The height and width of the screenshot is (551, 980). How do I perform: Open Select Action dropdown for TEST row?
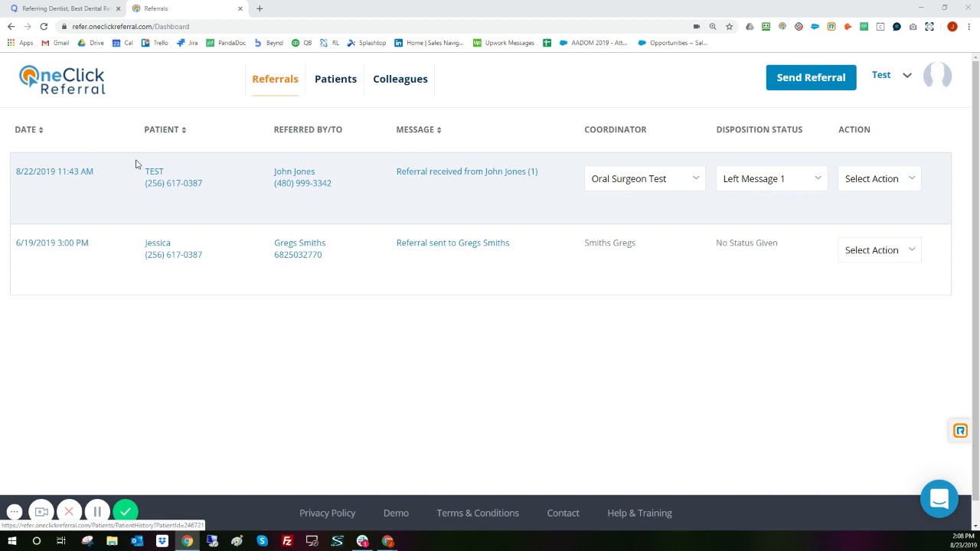(880, 178)
